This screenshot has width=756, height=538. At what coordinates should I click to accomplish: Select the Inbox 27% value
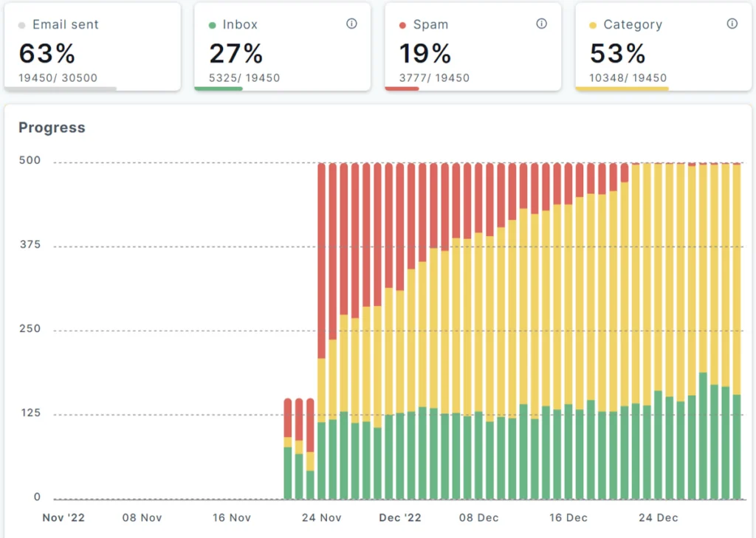click(236, 53)
